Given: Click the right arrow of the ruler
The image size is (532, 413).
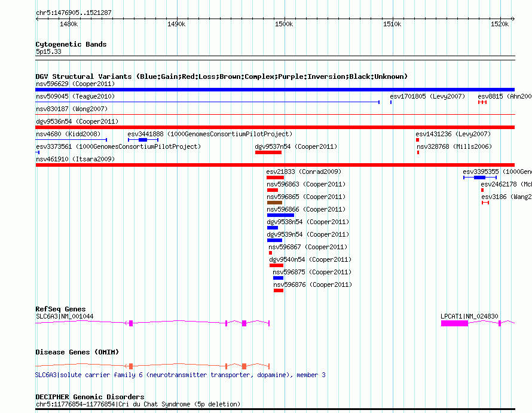Looking at the screenshot, I should (x=513, y=19).
